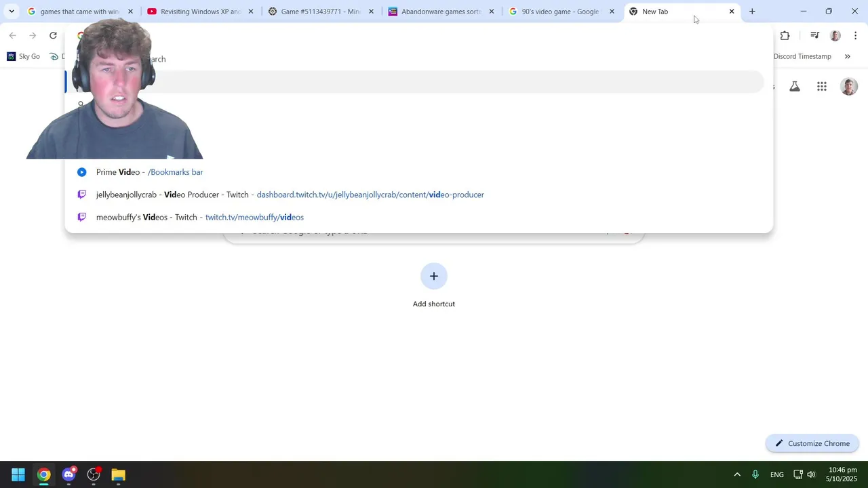The image size is (868, 488).
Task: Open a new tab with plus button
Action: tap(752, 12)
